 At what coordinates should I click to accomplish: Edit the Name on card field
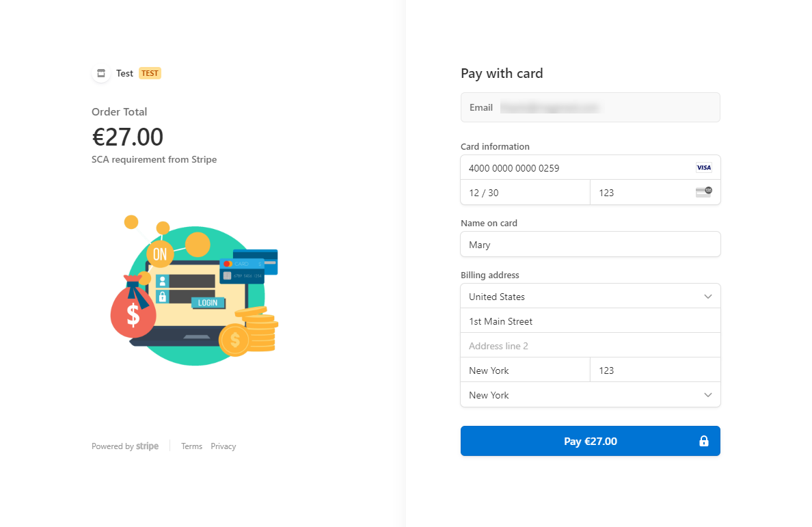click(x=590, y=245)
